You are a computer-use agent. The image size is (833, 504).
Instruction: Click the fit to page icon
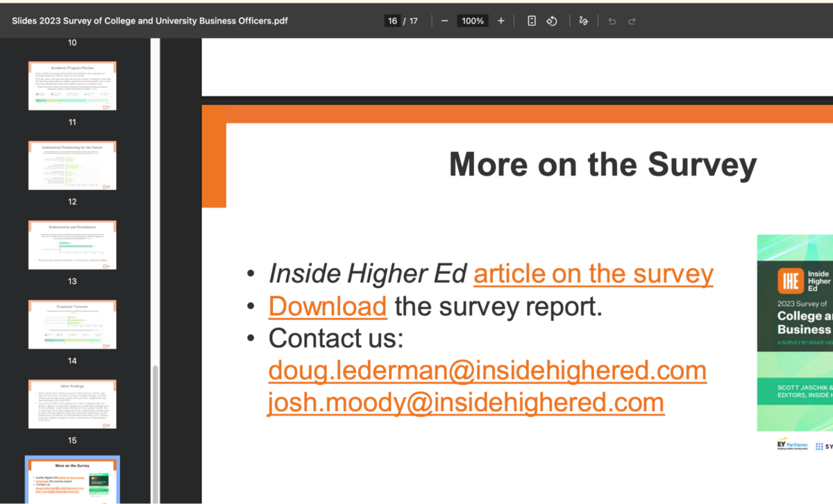[x=530, y=20]
